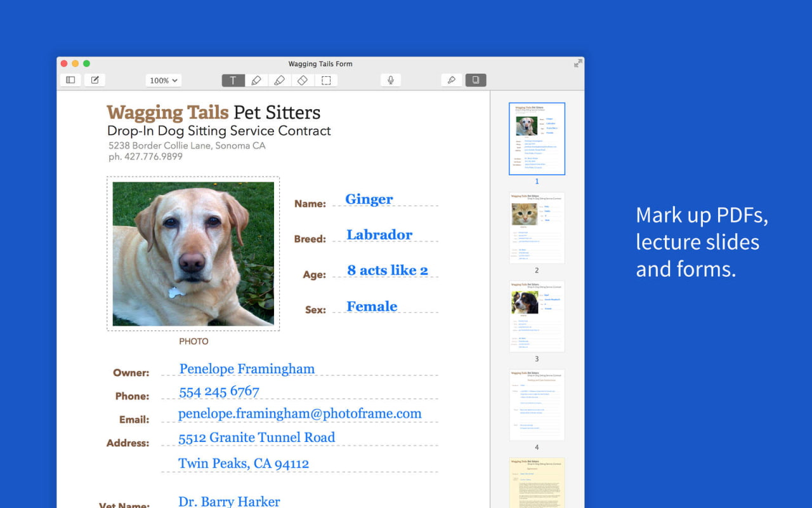Click the Breed field containing Labrador
Viewport: 812px width, 508px height.
(379, 235)
